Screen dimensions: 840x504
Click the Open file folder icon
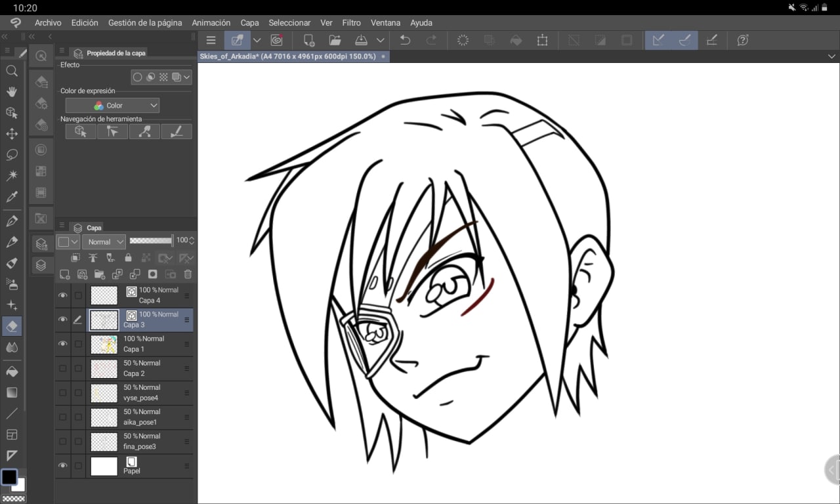pos(335,40)
